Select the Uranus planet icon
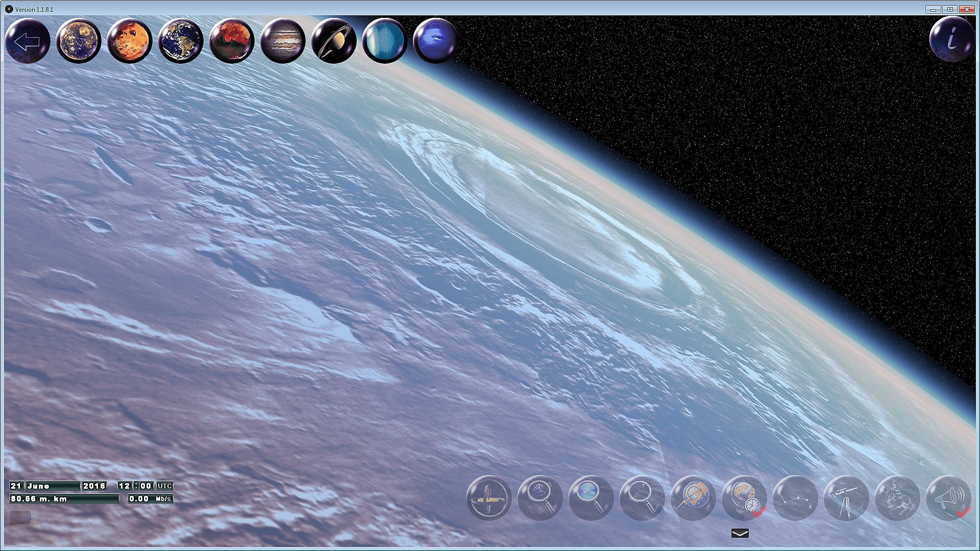 [384, 41]
